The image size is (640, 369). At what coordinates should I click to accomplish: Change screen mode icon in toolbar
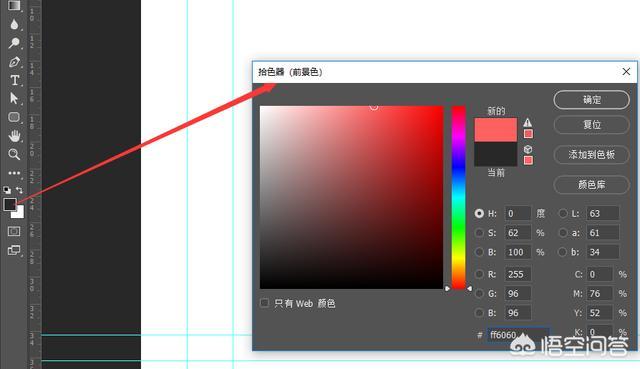coord(14,250)
